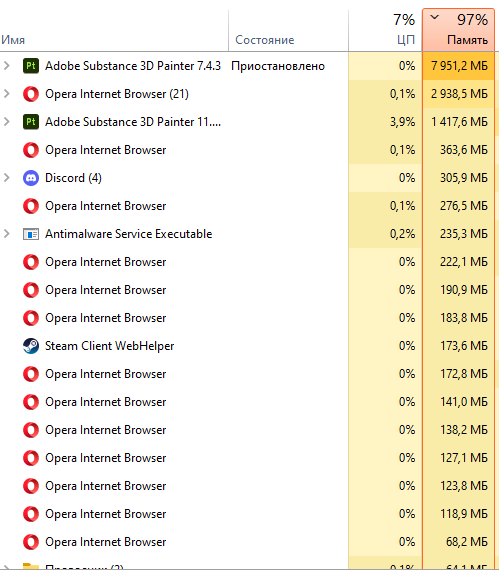Sort by the Память memory column
Screen dimensions: 499x572
(459, 30)
